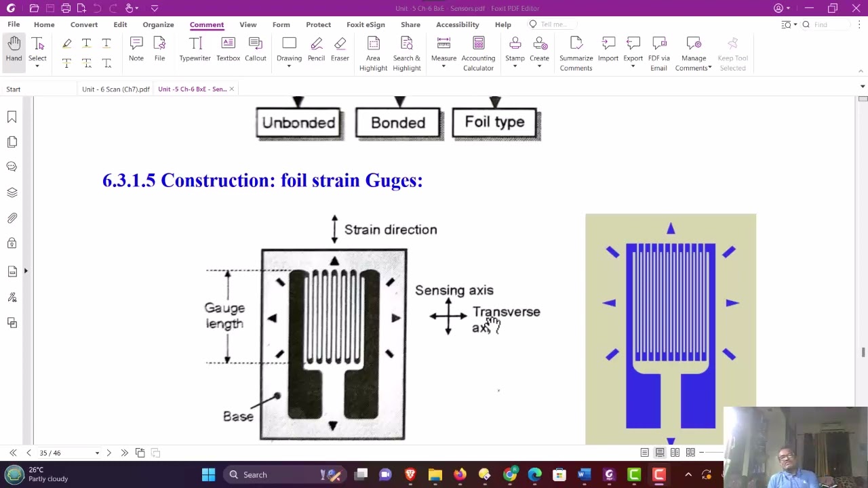The height and width of the screenshot is (488, 868).
Task: Click the Import comments icon
Action: [608, 49]
